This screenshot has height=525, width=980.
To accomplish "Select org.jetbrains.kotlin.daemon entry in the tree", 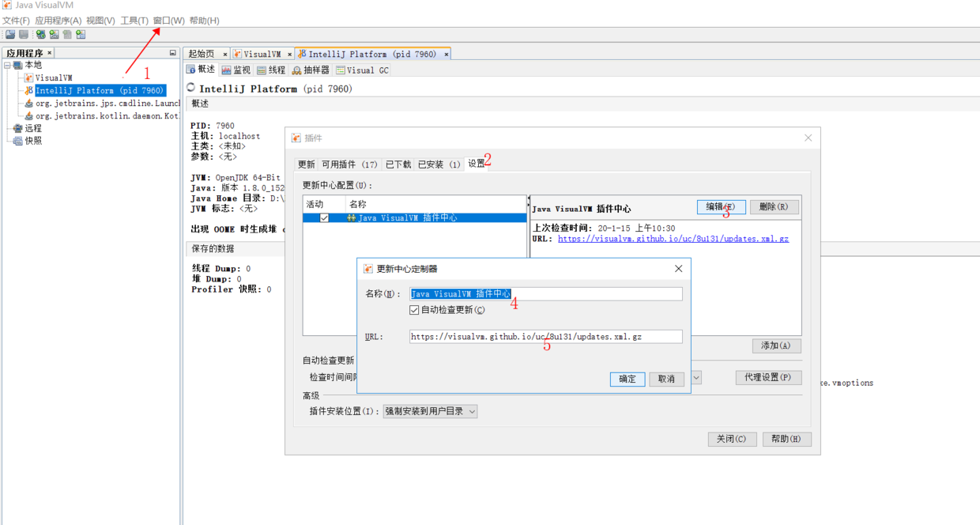I will click(x=107, y=115).
